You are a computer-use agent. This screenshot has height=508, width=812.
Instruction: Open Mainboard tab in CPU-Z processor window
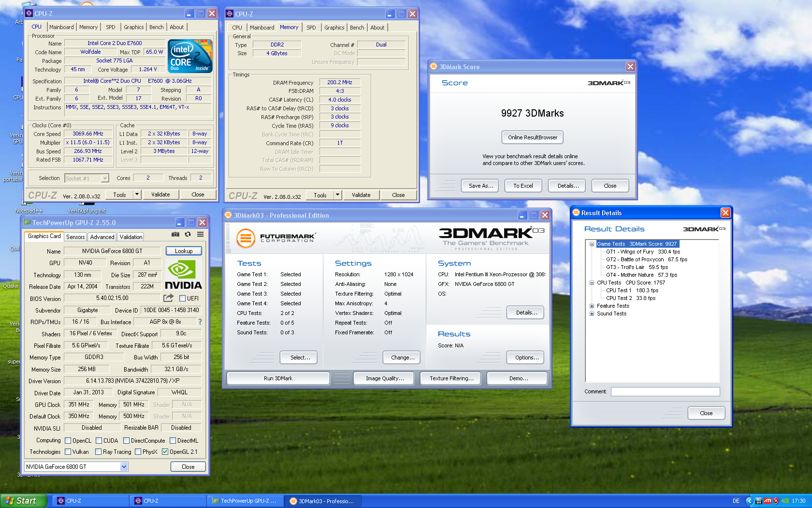(x=61, y=27)
